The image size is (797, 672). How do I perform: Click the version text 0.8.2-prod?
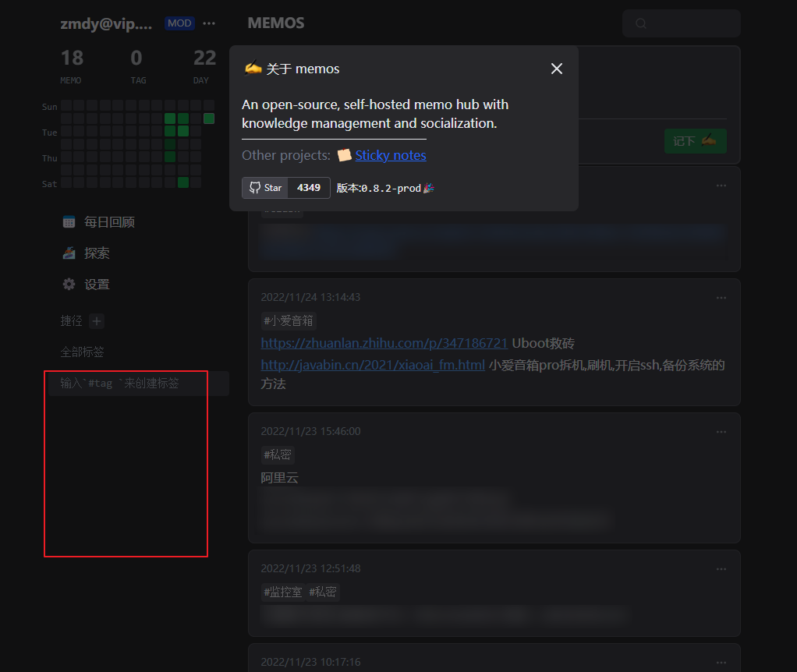click(391, 189)
